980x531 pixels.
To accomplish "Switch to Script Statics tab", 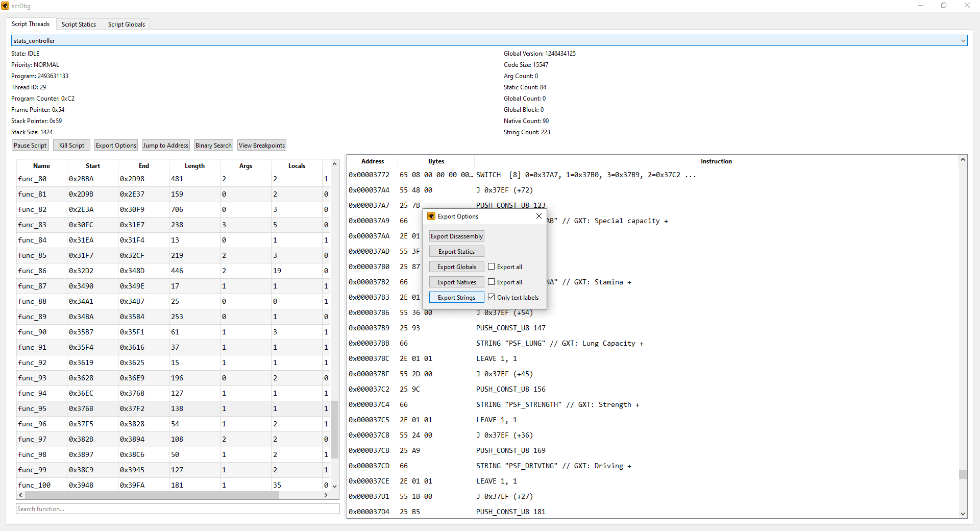I will pyautogui.click(x=79, y=25).
